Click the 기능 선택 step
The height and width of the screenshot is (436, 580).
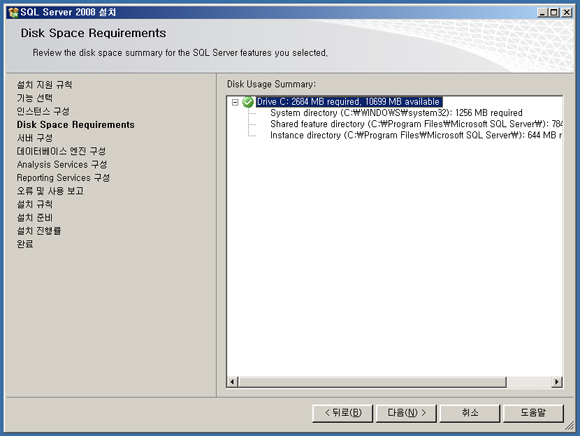coord(35,98)
